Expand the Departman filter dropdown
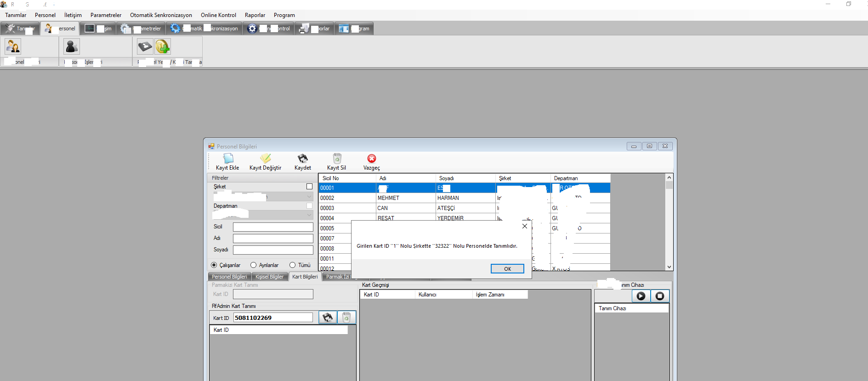Viewport: 868px width, 381px height. click(309, 215)
